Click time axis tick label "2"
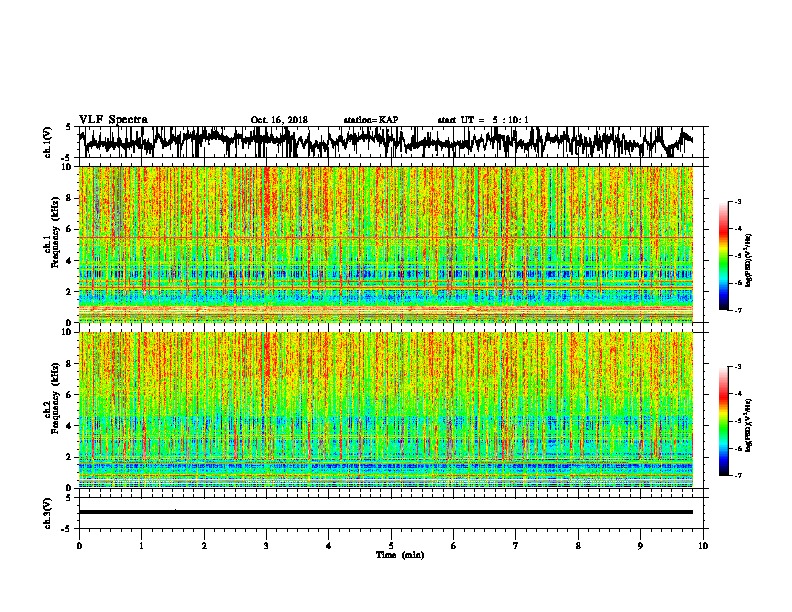Screen dimensions: 792x612 (x=204, y=546)
